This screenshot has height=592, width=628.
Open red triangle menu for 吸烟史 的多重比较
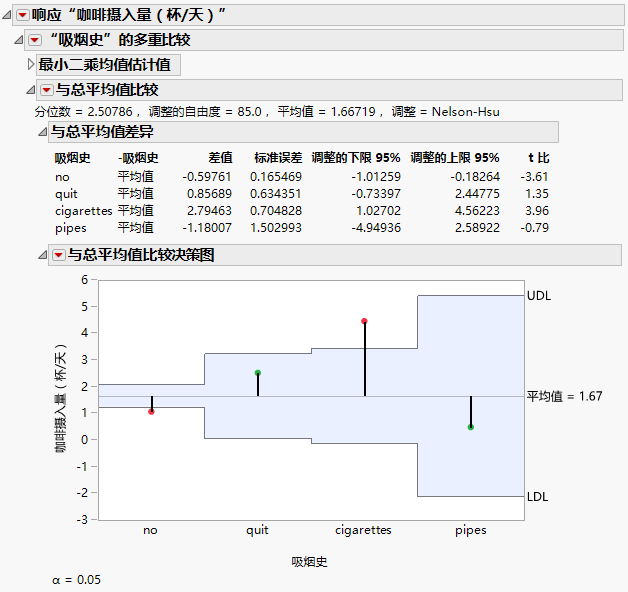35,40
